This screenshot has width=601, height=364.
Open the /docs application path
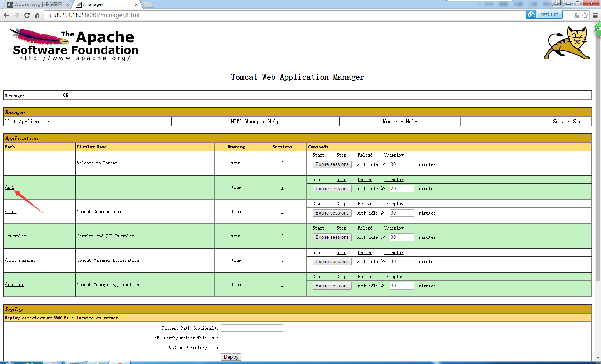point(10,212)
